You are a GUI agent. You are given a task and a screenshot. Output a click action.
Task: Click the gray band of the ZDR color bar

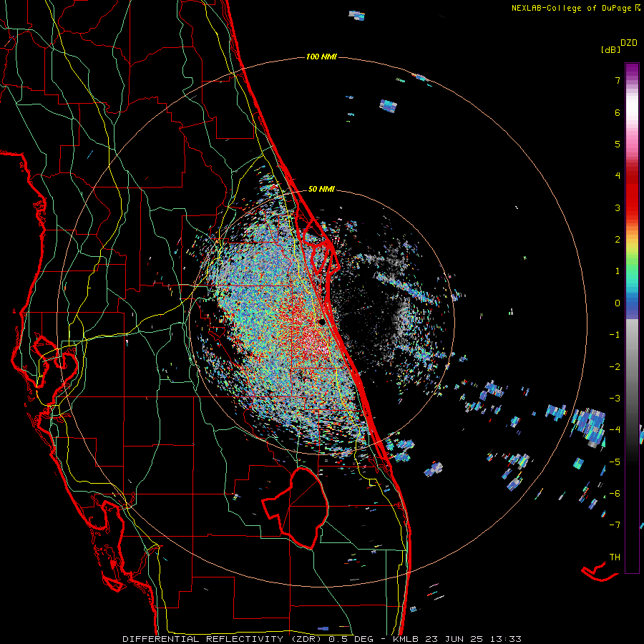click(x=632, y=361)
